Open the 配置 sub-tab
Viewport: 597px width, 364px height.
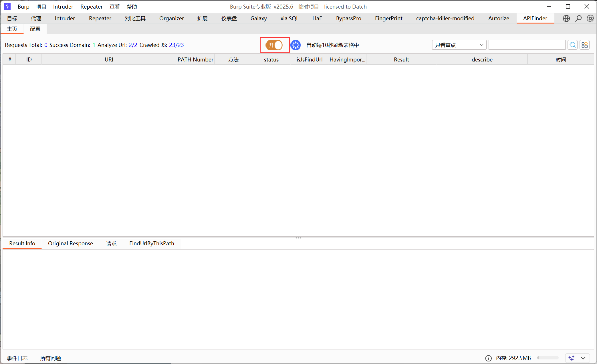(35, 29)
